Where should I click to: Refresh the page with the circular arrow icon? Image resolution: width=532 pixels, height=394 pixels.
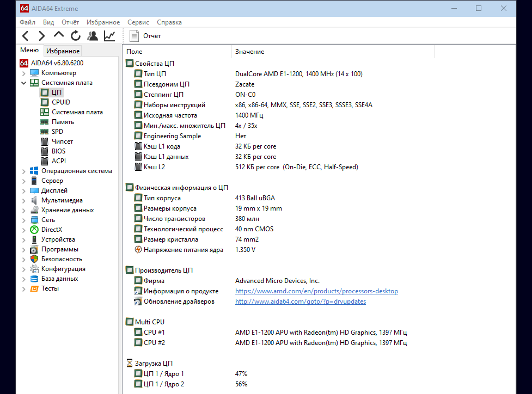point(76,35)
